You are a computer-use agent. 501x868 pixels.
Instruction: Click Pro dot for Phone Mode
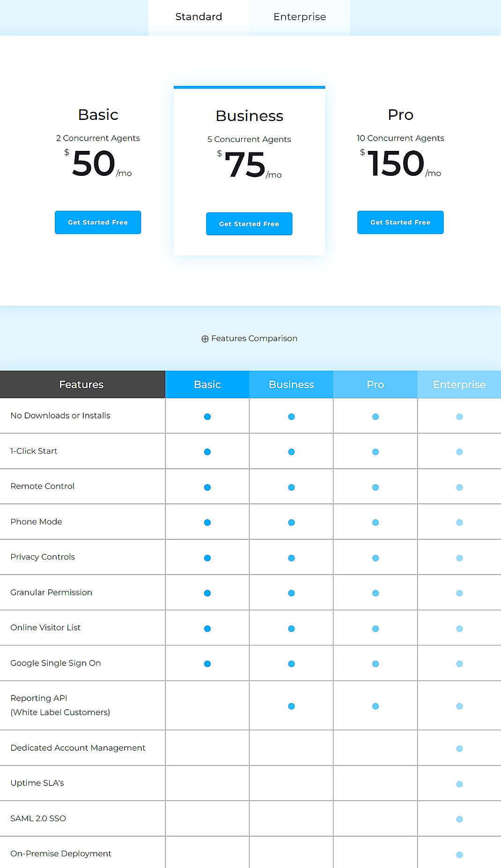[376, 523]
